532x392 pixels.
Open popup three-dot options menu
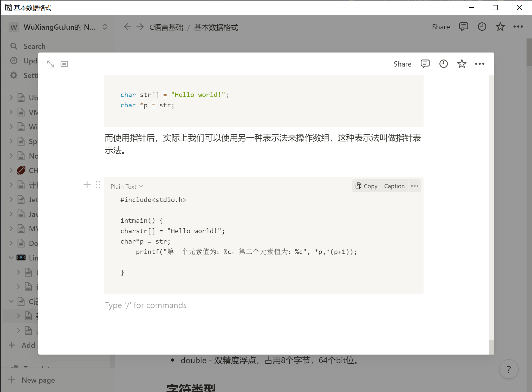pos(479,64)
